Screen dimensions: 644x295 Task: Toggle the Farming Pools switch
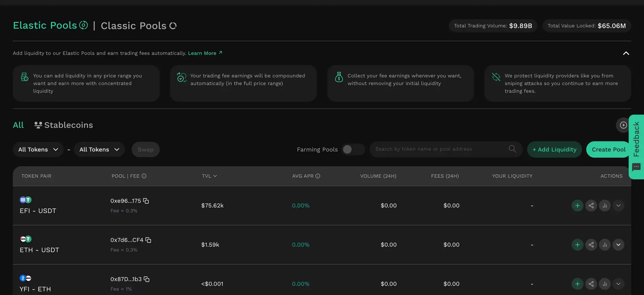tap(353, 150)
